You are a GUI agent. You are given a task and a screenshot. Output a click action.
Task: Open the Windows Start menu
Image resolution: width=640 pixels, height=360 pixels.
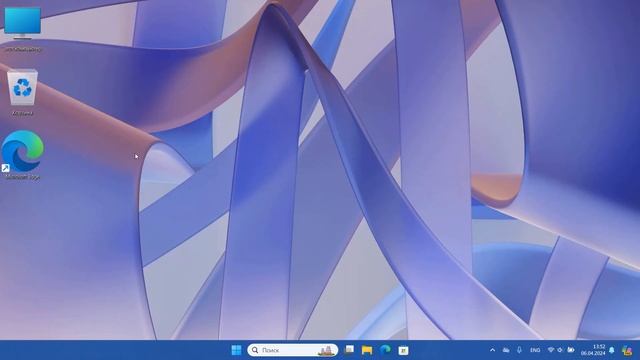tap(236, 350)
